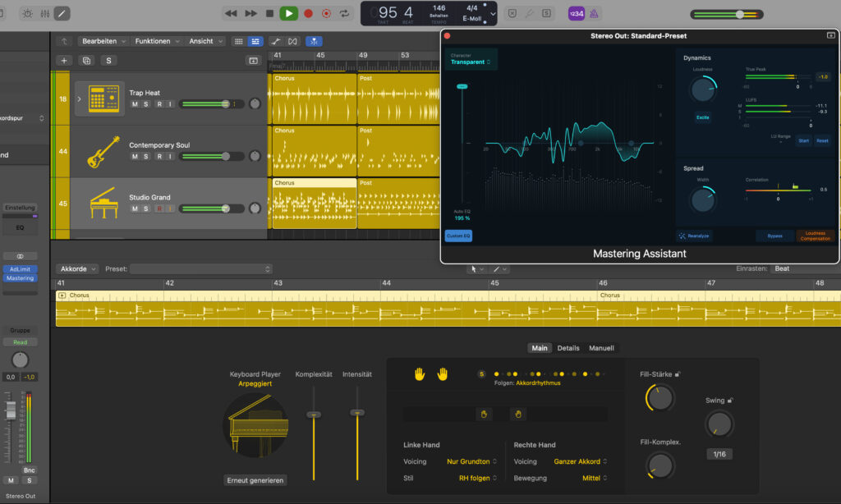Open the Bewegung Mittel dropdown
This screenshot has height=504, width=841.
point(595,479)
